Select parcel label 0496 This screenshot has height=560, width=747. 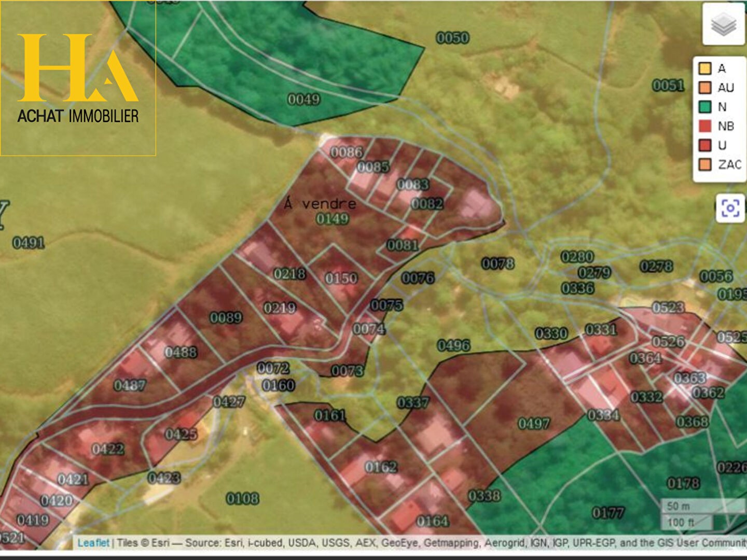coord(453,345)
